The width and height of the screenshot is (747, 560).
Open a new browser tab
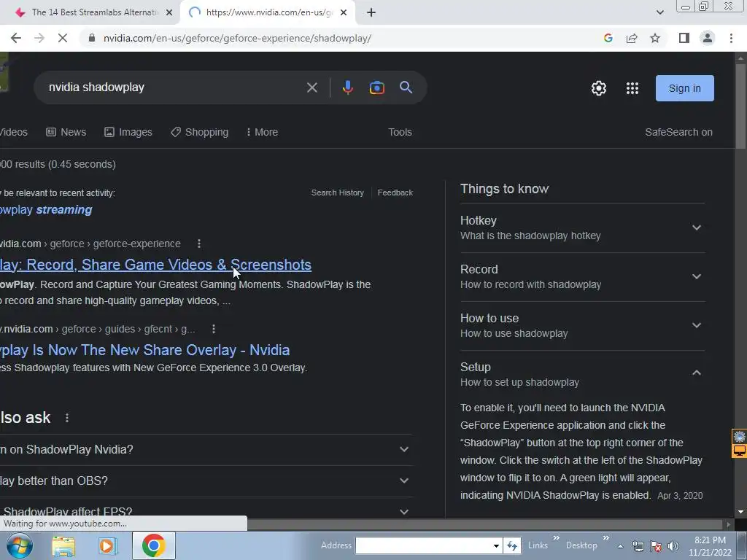click(371, 12)
